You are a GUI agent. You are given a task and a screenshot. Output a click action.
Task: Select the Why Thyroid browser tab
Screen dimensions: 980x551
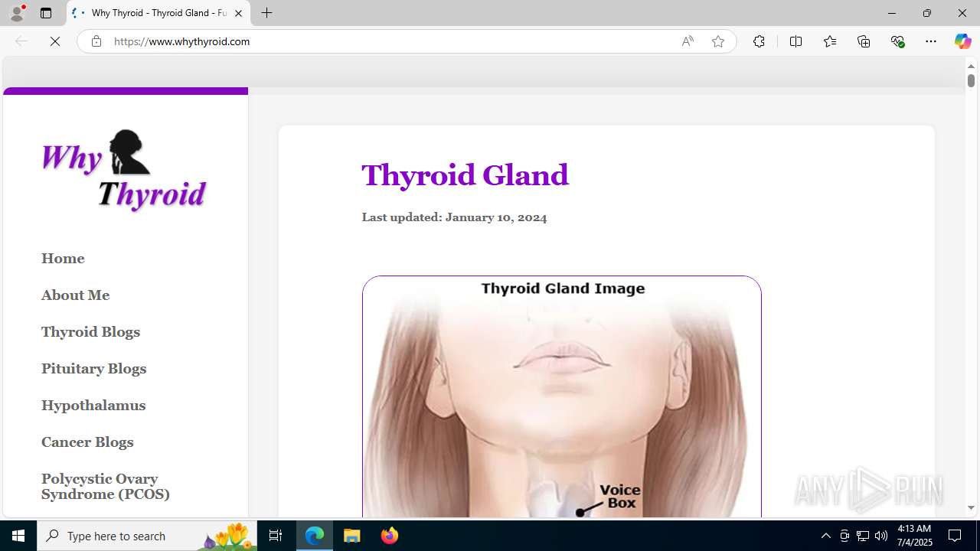(158, 13)
